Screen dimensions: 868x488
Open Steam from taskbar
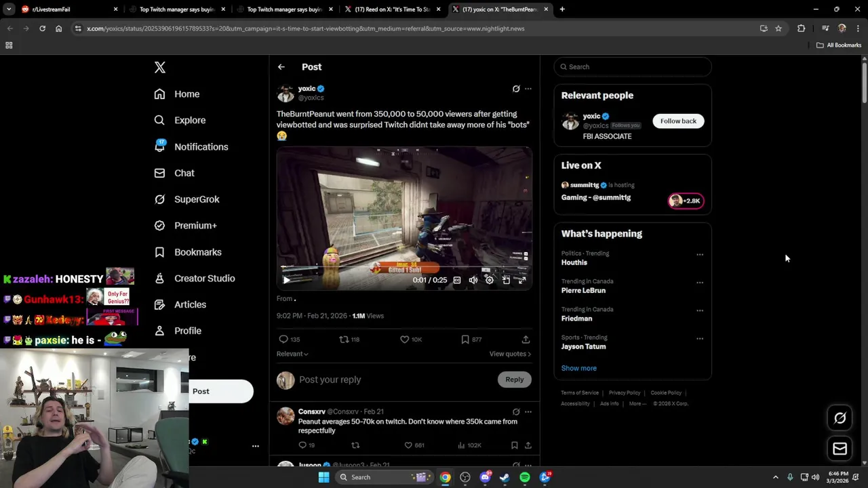pos(505,477)
